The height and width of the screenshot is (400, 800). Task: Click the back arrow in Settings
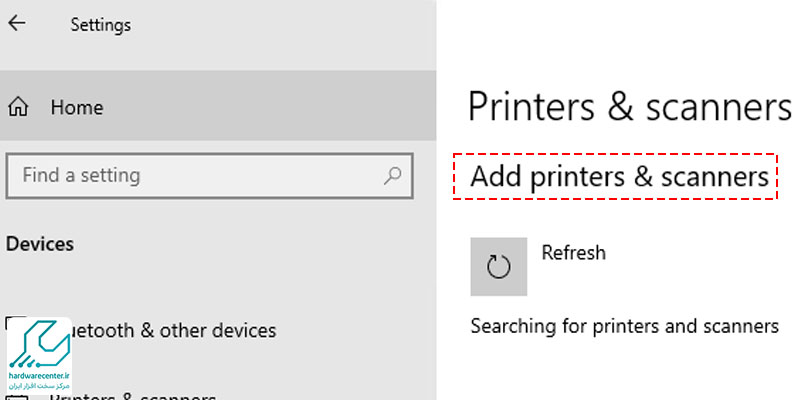[17, 24]
